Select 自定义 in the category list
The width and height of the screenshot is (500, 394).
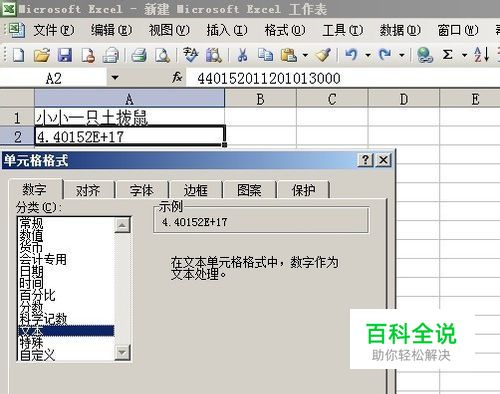pos(66,355)
